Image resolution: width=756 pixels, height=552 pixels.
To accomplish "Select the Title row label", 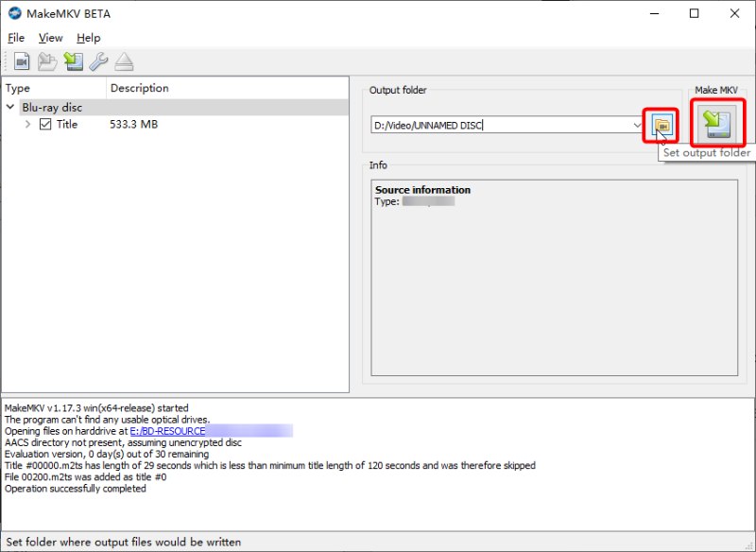I will 67,125.
